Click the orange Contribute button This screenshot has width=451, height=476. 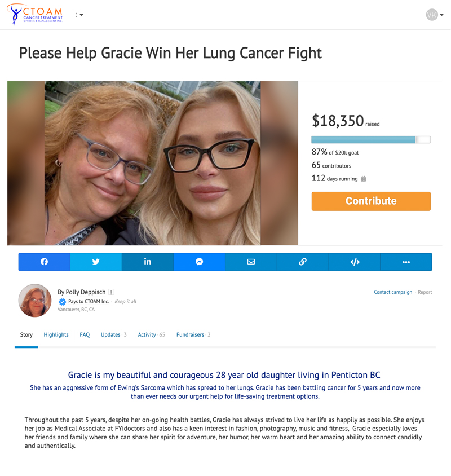click(371, 201)
